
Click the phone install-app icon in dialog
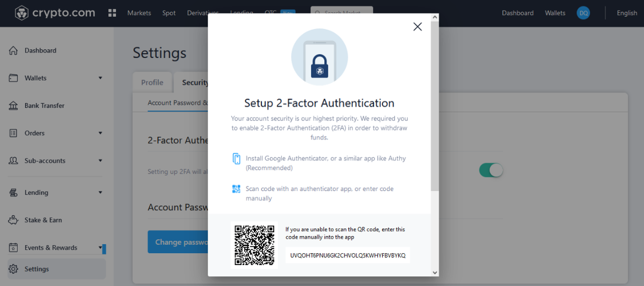237,159
